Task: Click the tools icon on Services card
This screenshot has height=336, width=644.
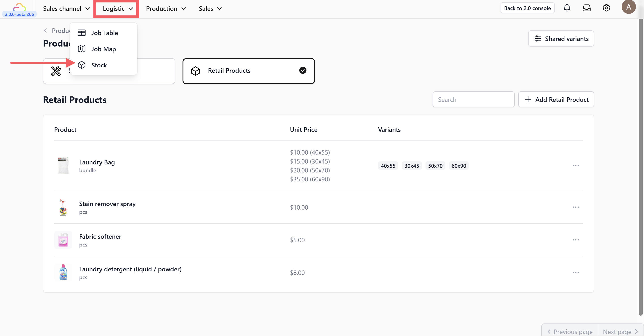Action: point(56,71)
